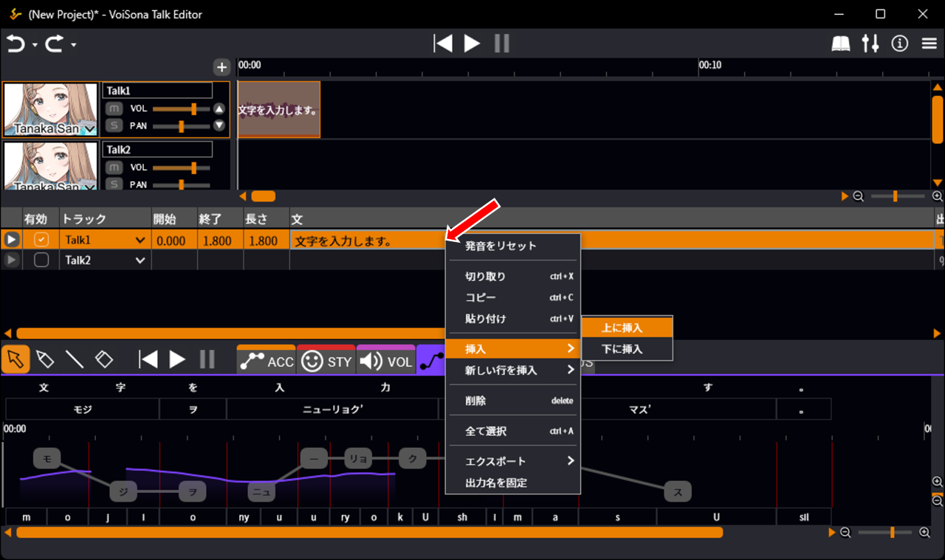The height and width of the screenshot is (560, 945).
Task: Switch to the ACC editing tab
Action: coord(267,361)
